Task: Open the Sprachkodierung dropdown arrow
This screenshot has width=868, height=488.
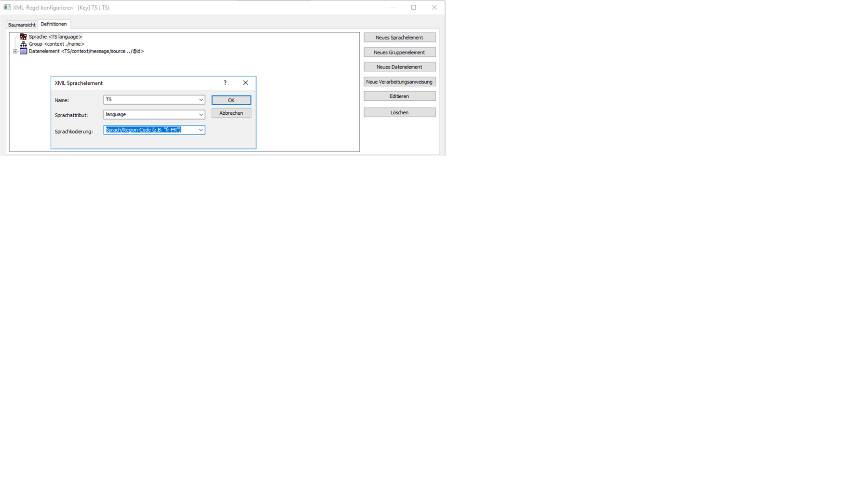Action: 201,130
